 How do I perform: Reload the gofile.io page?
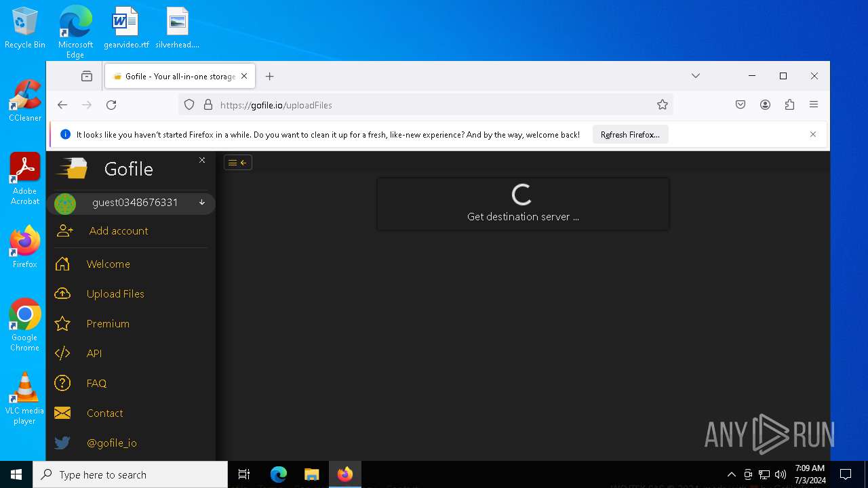111,104
